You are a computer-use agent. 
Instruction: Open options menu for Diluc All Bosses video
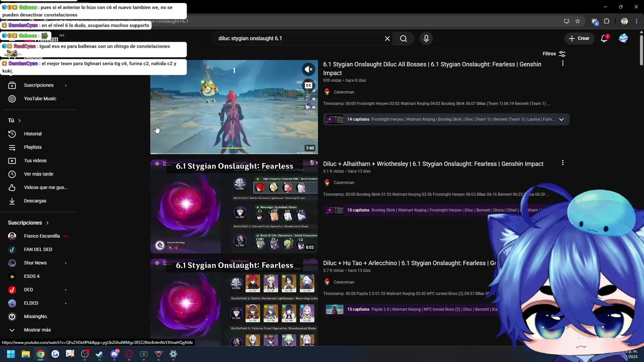(562, 63)
